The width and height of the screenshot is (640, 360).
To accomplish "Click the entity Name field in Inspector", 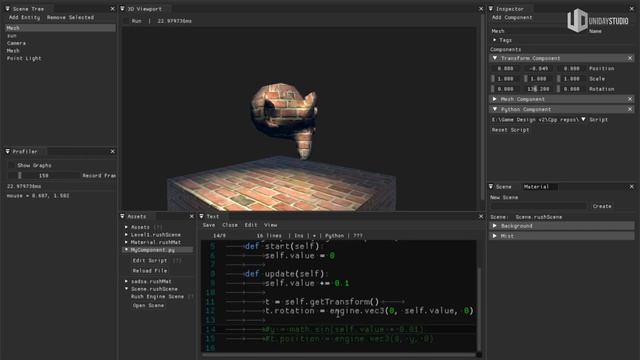I will click(x=538, y=31).
